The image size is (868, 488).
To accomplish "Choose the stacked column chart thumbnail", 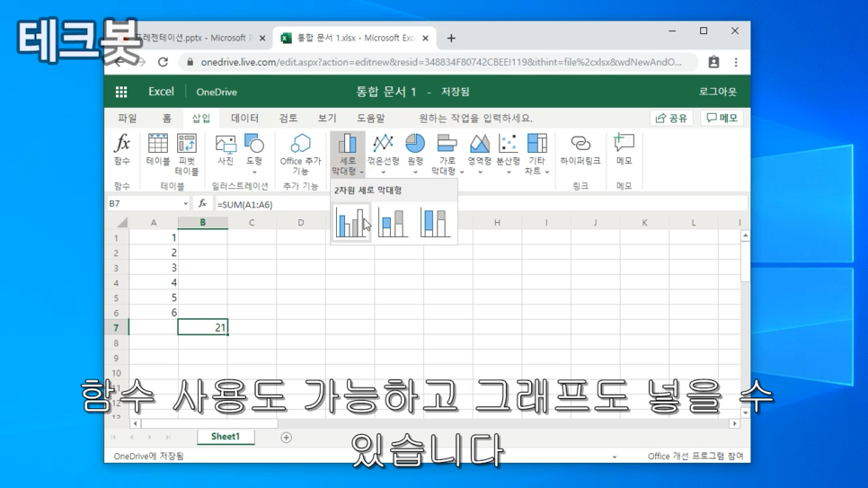I will pyautogui.click(x=393, y=222).
